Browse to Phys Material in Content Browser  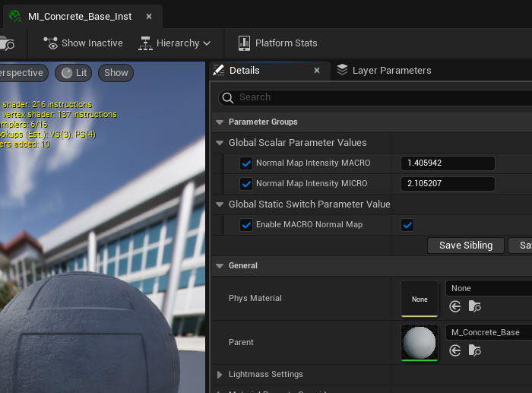point(474,306)
